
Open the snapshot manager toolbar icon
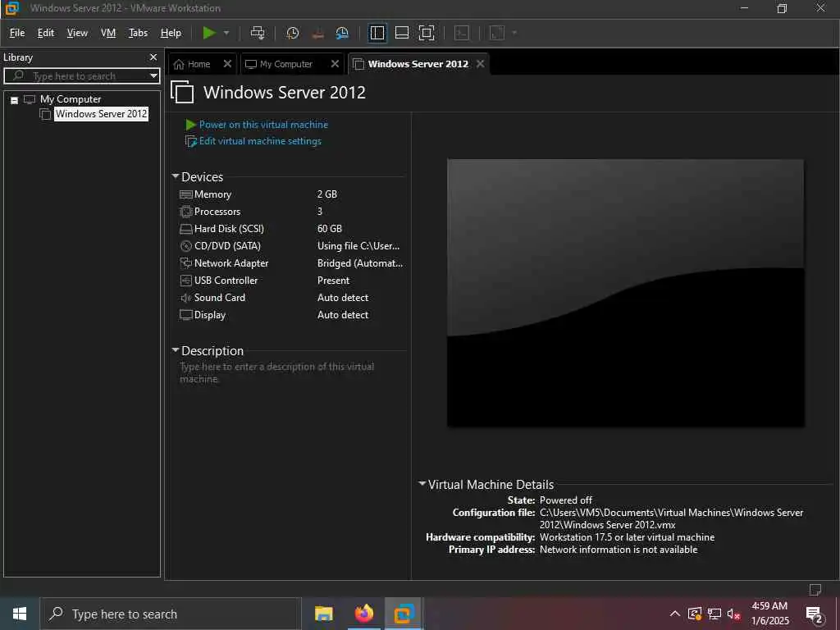342,33
